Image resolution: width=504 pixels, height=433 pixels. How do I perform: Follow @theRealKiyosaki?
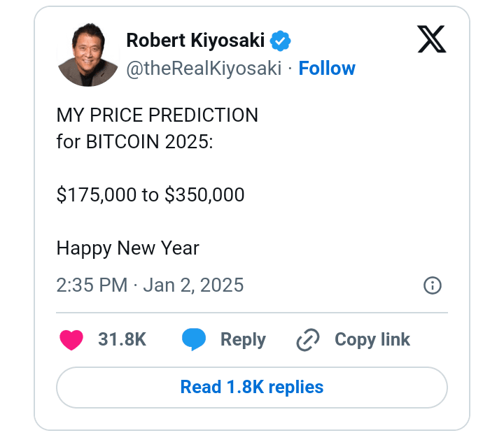pos(327,68)
